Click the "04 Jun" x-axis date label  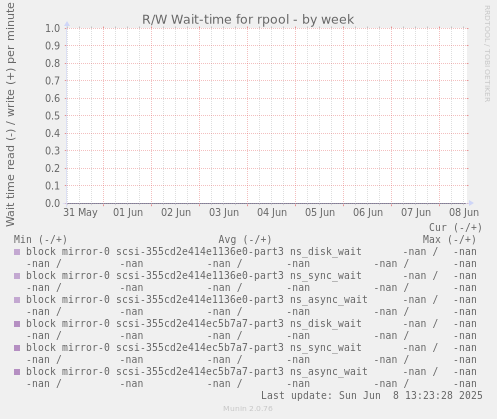click(x=272, y=212)
